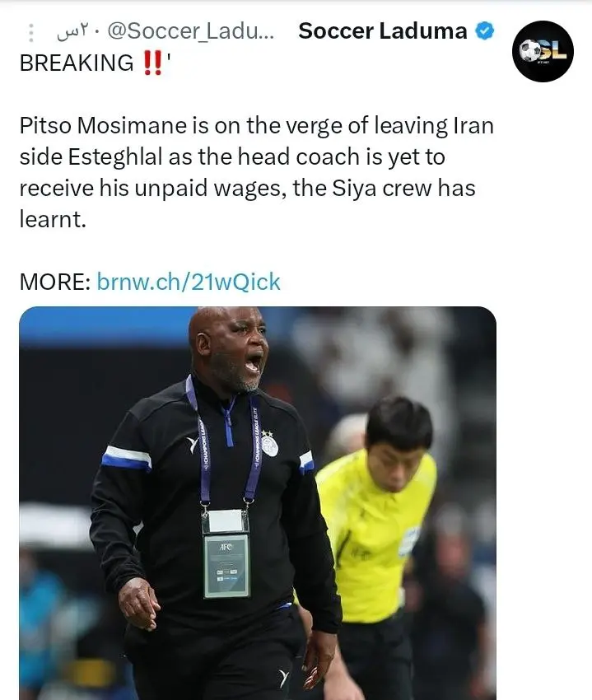Click the tweet paragraph about Esteghlal
Screen dimensions: 592x700
pos(257,172)
